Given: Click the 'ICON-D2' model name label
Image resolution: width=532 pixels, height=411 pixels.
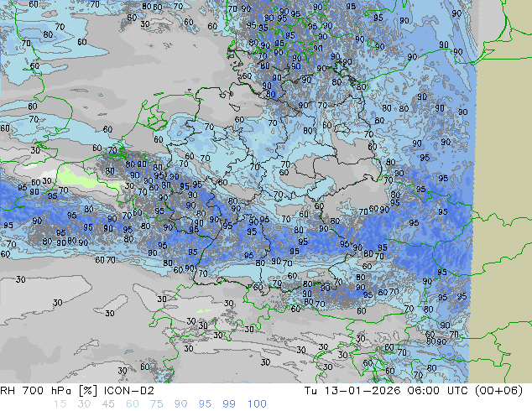Looking at the screenshot, I should click(129, 391).
